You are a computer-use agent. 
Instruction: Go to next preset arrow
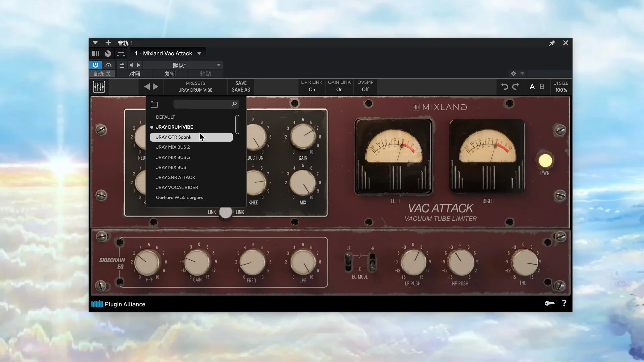click(155, 87)
